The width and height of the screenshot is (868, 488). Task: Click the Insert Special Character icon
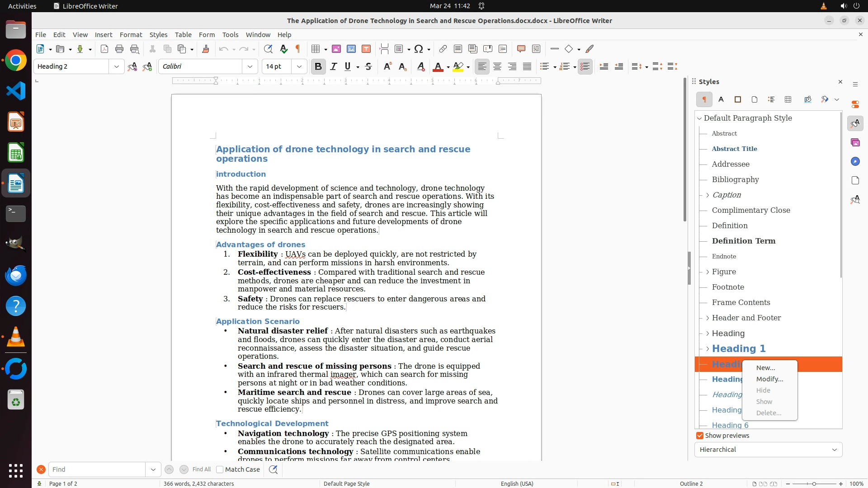click(419, 49)
